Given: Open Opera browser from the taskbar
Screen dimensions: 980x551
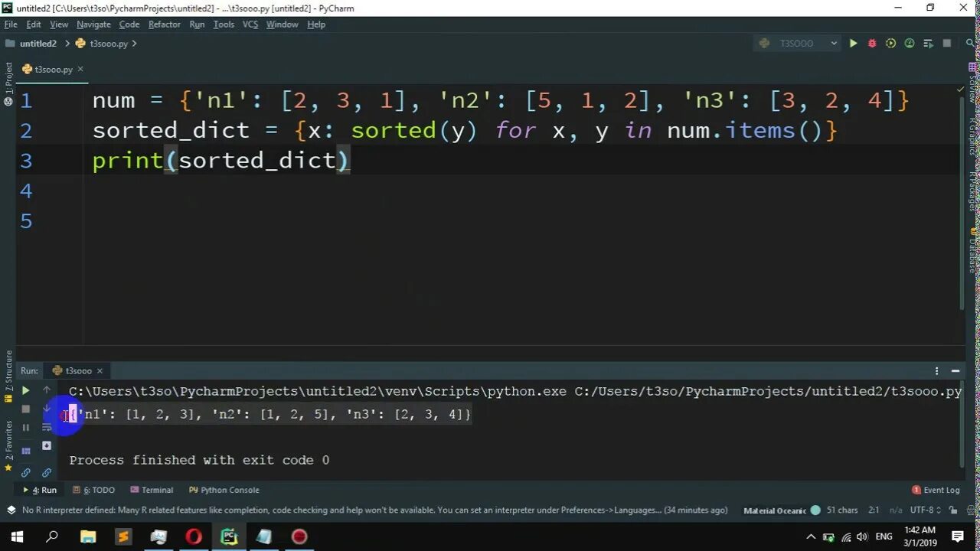Looking at the screenshot, I should point(194,536).
